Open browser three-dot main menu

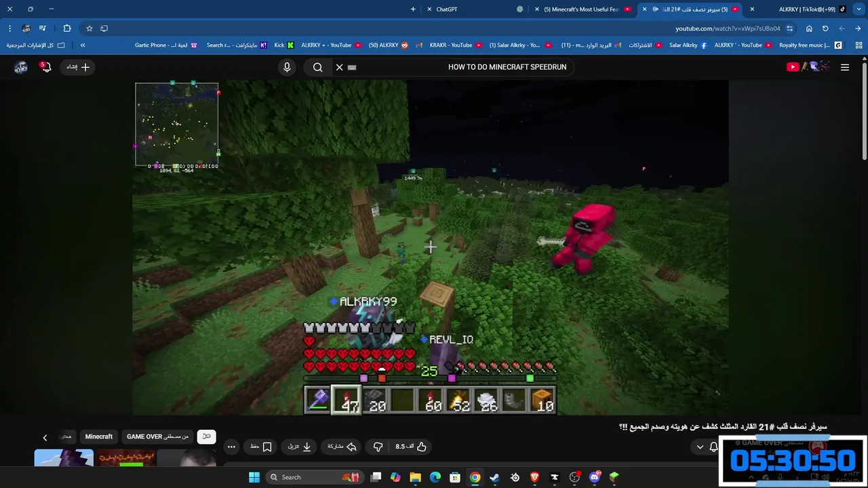coord(9,28)
